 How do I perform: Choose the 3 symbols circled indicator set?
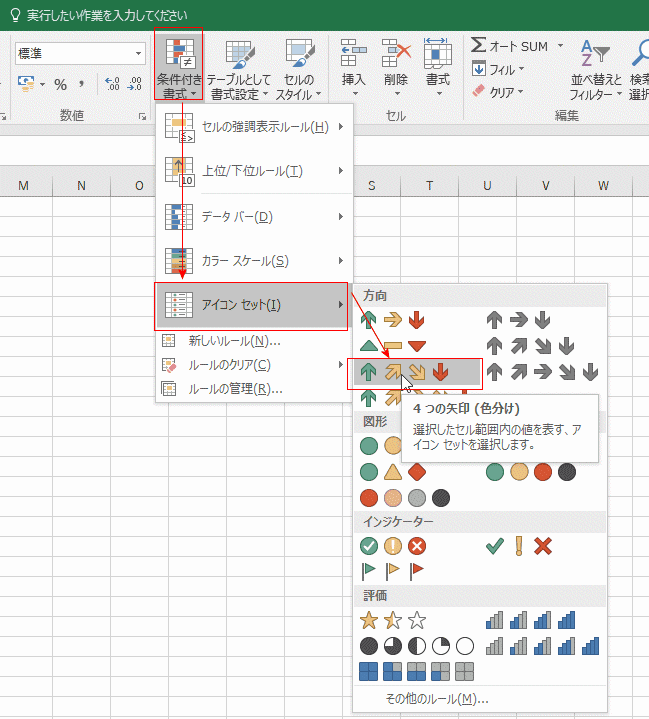click(x=393, y=546)
